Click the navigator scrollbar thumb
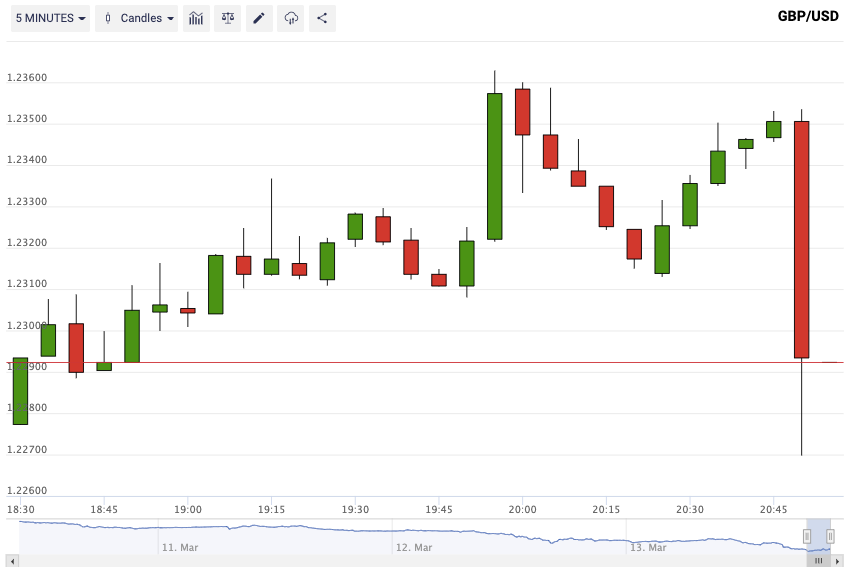The image size is (854, 575). coord(819,561)
